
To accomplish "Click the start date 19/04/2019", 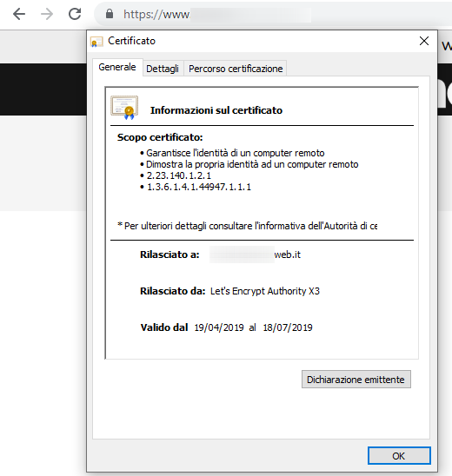I will [x=219, y=327].
